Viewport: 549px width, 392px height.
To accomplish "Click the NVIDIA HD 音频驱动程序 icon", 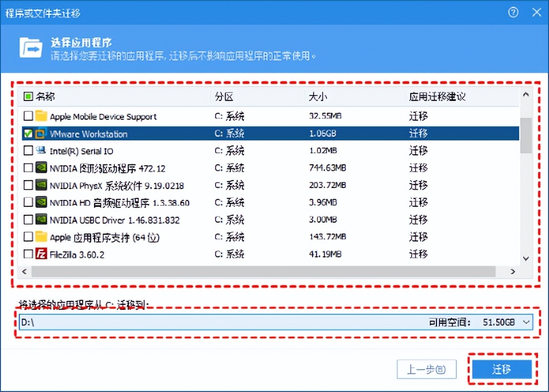I will [x=41, y=202].
